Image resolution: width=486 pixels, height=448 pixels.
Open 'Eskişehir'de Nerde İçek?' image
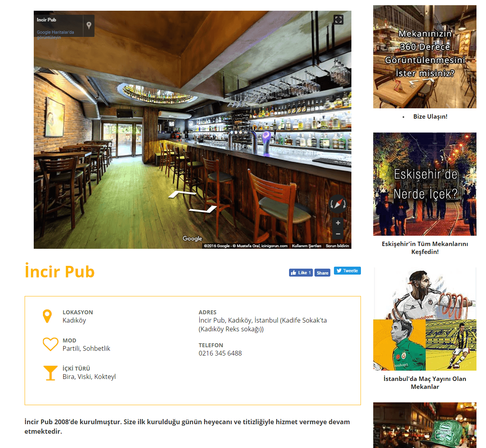[425, 184]
